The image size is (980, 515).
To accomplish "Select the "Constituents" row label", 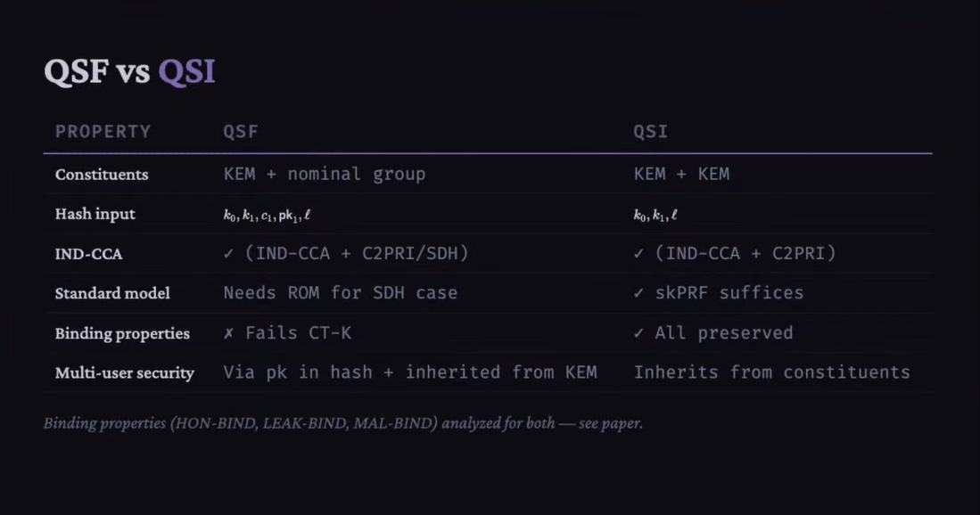I will tap(102, 175).
